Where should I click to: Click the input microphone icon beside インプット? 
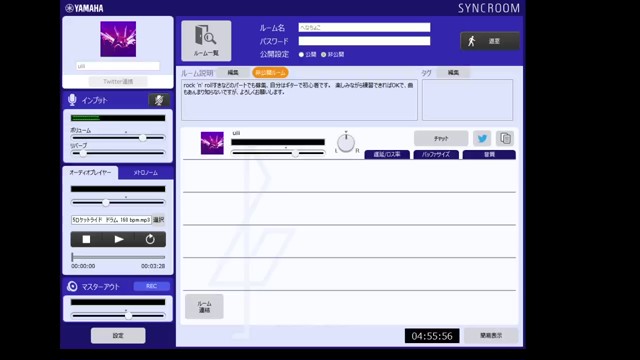(x=72, y=100)
